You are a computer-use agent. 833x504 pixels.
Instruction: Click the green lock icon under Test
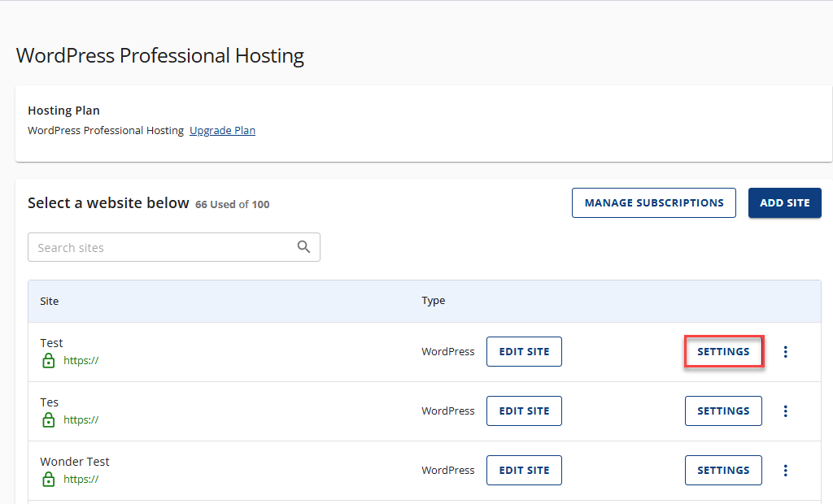(x=48, y=361)
